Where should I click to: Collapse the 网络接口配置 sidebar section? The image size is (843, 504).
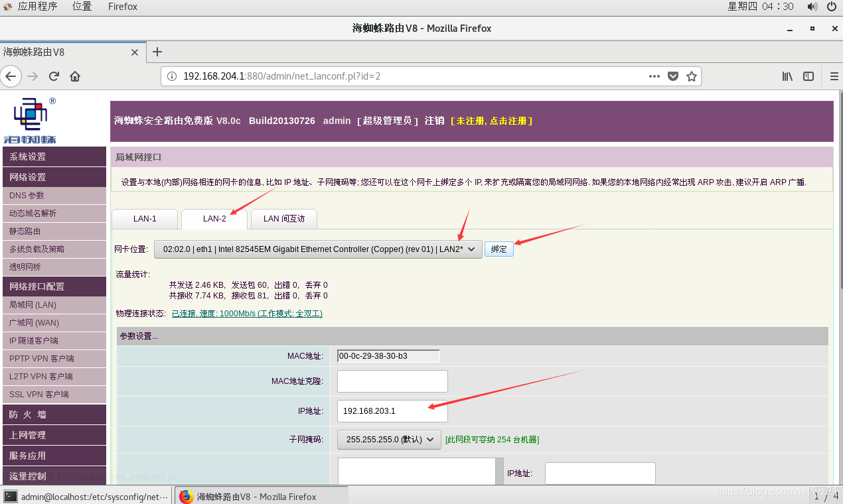tap(54, 286)
